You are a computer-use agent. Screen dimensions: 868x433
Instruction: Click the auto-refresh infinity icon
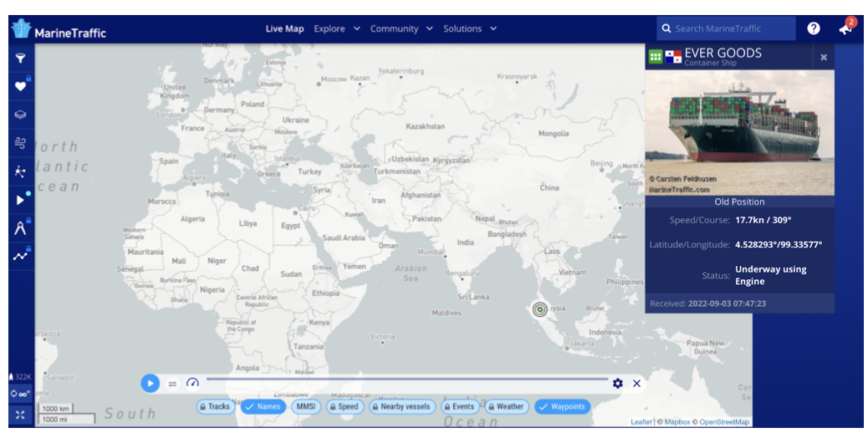[20, 395]
